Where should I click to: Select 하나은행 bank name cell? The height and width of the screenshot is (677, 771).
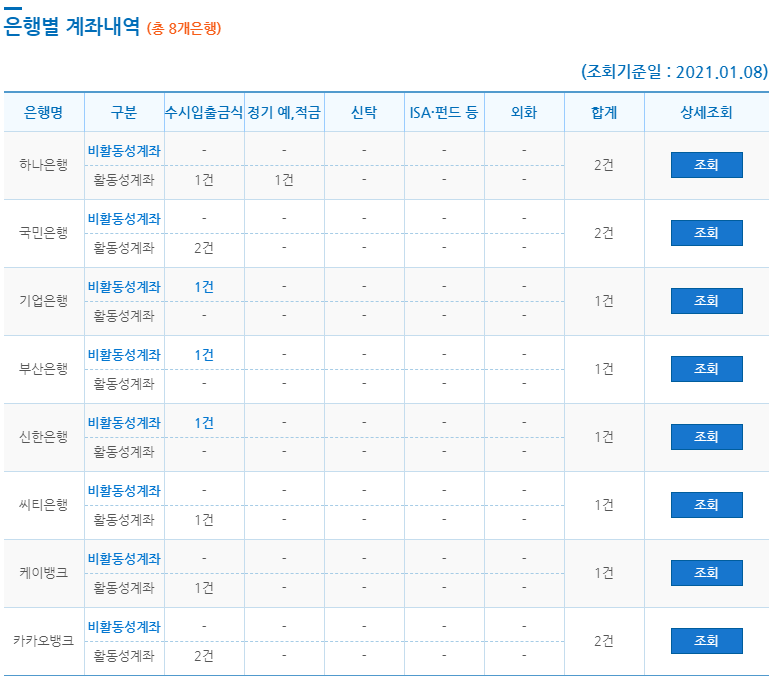tap(44, 165)
